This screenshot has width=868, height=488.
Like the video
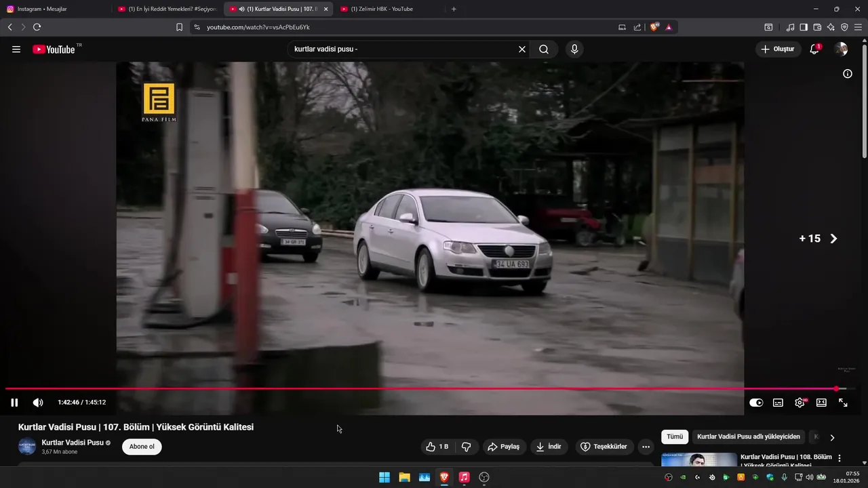pyautogui.click(x=437, y=447)
